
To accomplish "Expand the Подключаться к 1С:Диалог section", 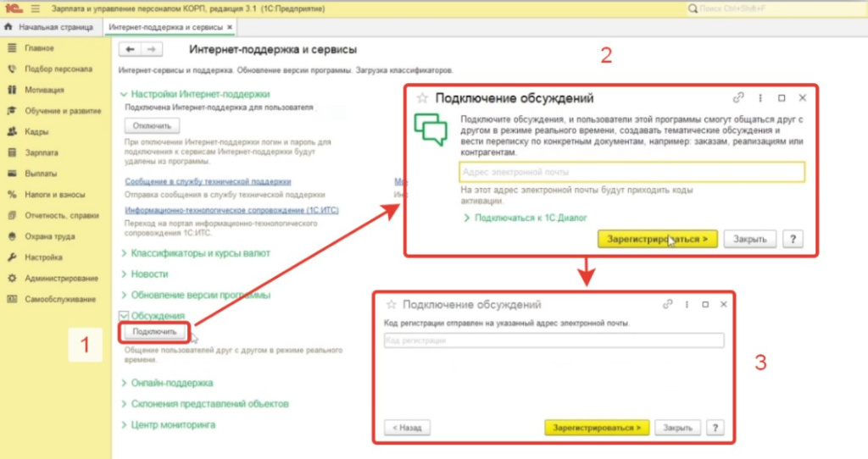I will coord(467,218).
